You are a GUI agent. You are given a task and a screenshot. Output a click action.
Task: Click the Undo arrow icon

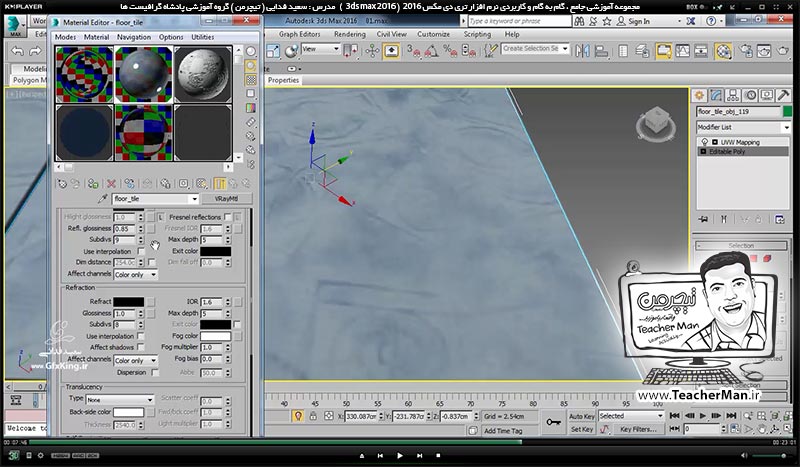pyautogui.click(x=17, y=51)
